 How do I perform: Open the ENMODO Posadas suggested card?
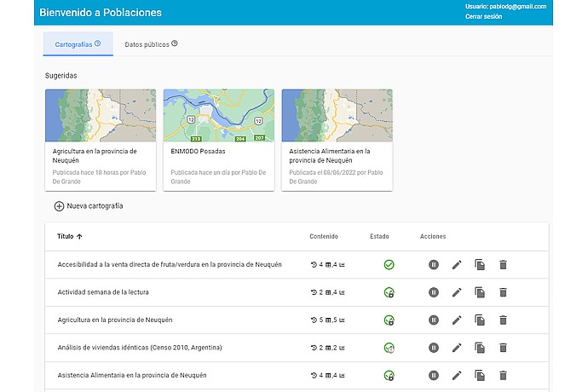(x=219, y=140)
